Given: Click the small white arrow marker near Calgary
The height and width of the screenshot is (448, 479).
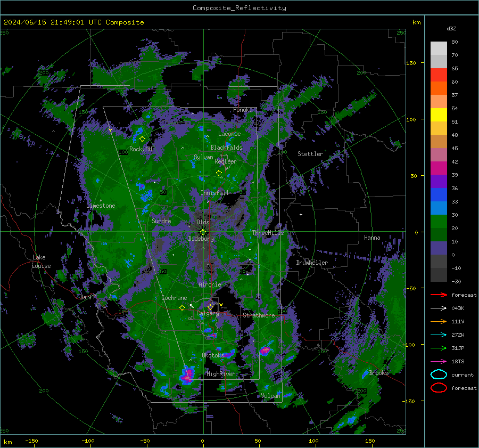Looking at the screenshot, I should pos(192,305).
